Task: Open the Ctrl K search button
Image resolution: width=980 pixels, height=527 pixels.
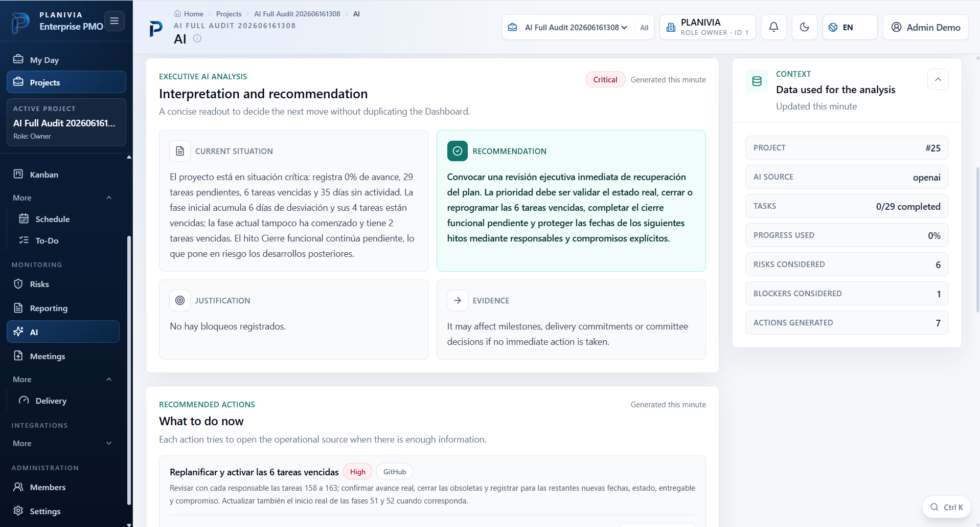Action: 946,507
